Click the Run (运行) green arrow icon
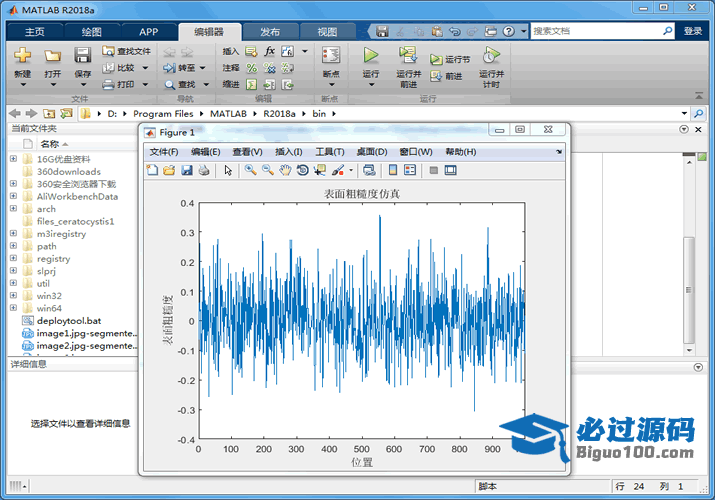This screenshot has height=500, width=715. coord(371,56)
